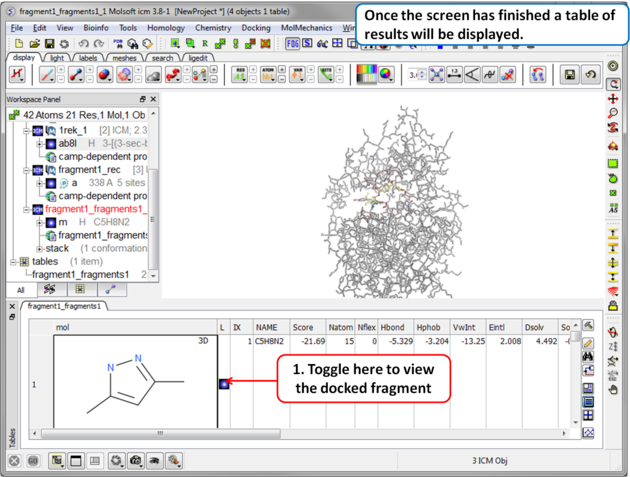This screenshot has height=477, width=630.
Task: Click the wire representation icon in display toolbar
Action: [x=48, y=75]
